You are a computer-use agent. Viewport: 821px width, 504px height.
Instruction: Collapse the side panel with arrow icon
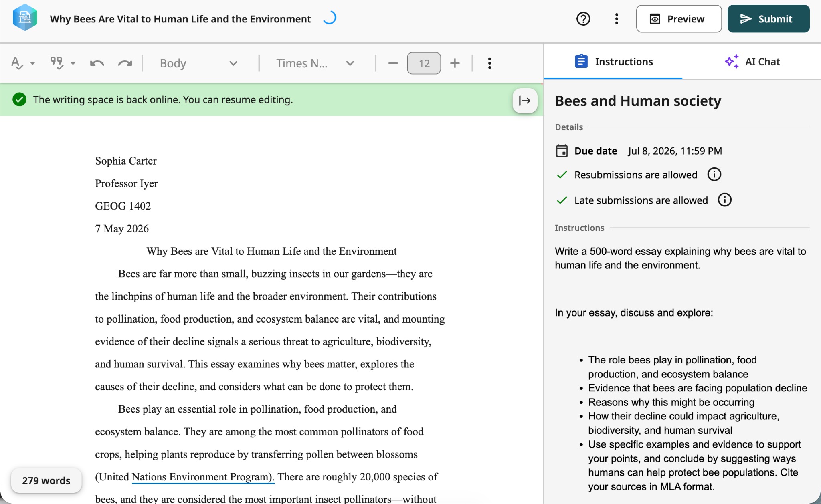(x=525, y=101)
